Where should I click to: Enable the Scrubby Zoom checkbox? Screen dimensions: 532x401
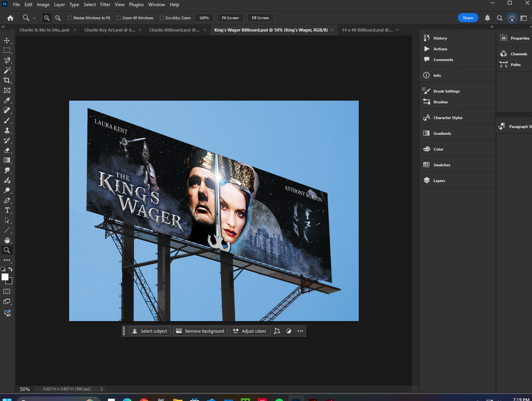pyautogui.click(x=162, y=18)
